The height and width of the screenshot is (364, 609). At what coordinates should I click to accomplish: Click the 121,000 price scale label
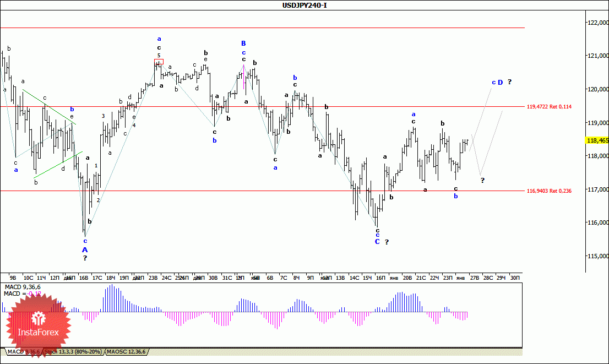click(598, 56)
